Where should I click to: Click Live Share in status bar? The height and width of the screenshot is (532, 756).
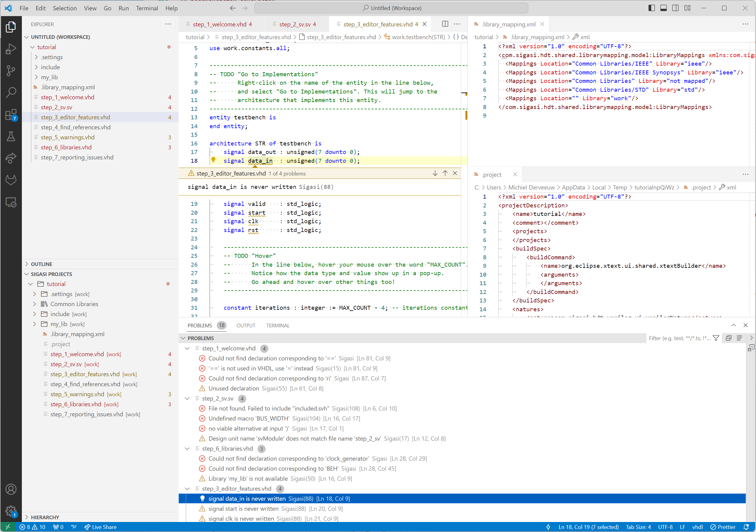pyautogui.click(x=100, y=527)
